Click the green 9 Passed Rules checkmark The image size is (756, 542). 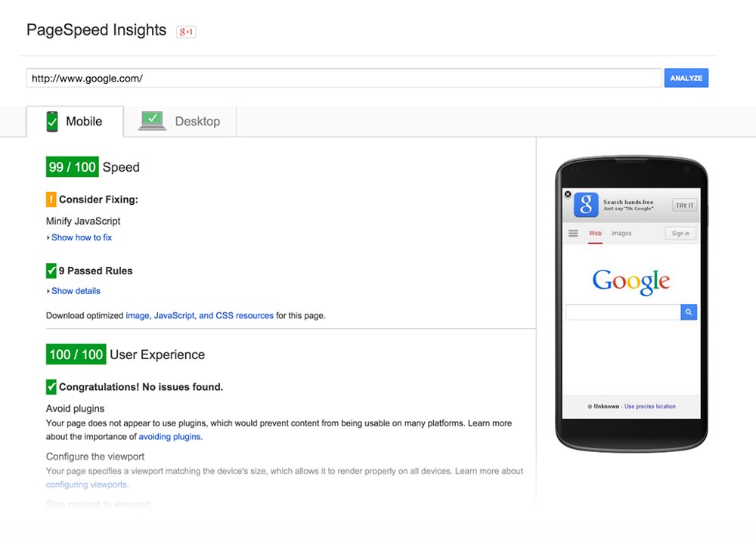click(51, 271)
